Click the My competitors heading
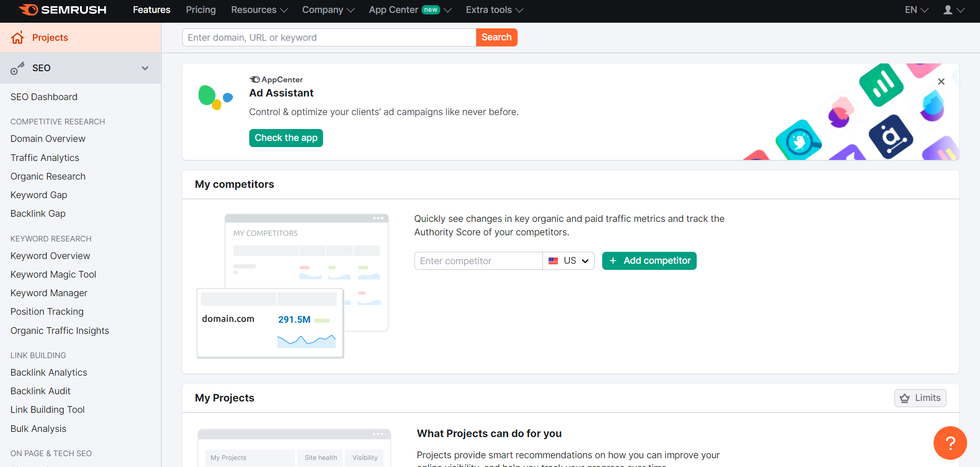Image resolution: width=980 pixels, height=467 pixels. coord(234,184)
